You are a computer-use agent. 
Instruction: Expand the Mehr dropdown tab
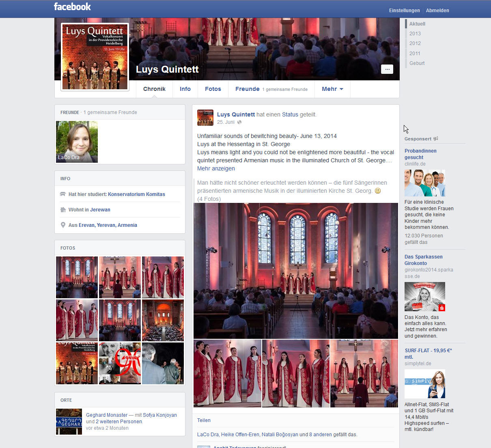click(x=332, y=89)
